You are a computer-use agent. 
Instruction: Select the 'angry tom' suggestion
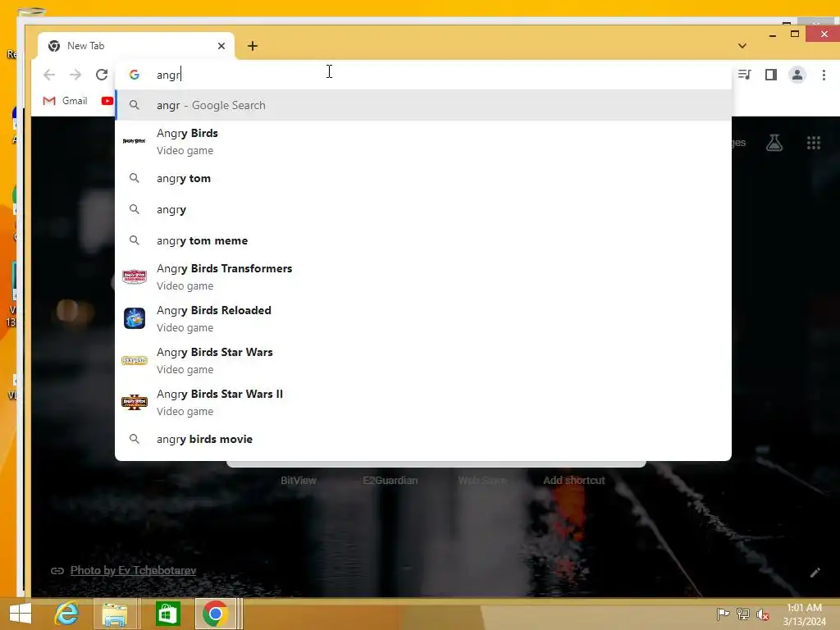point(423,178)
